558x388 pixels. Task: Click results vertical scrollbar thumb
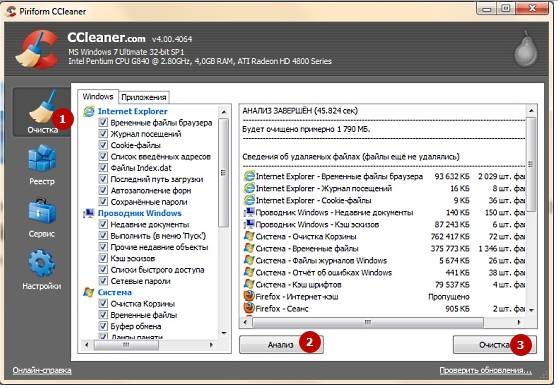(531, 164)
